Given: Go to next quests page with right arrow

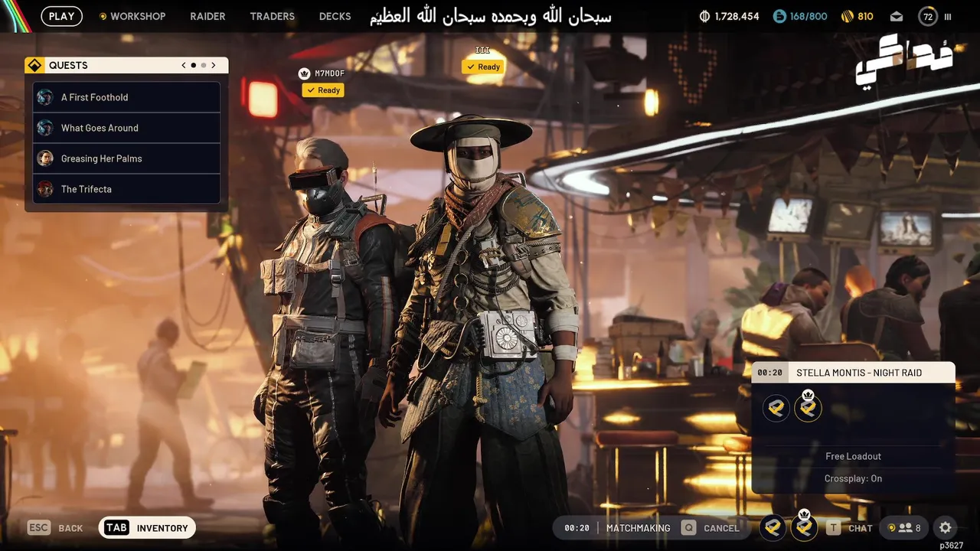Looking at the screenshot, I should point(214,65).
